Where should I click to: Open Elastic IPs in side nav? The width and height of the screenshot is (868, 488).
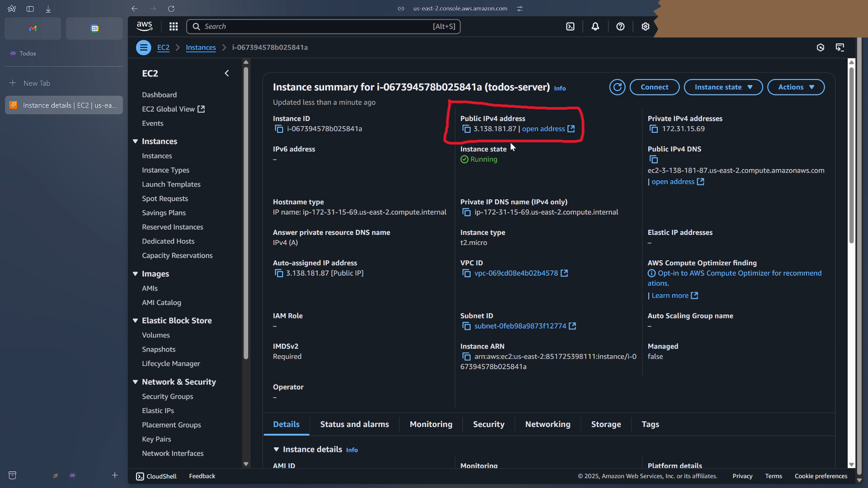(x=158, y=411)
